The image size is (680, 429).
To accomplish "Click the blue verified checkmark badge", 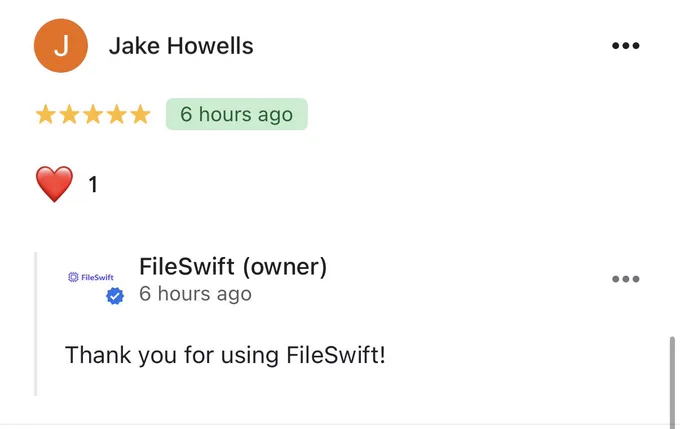I will pyautogui.click(x=115, y=296).
